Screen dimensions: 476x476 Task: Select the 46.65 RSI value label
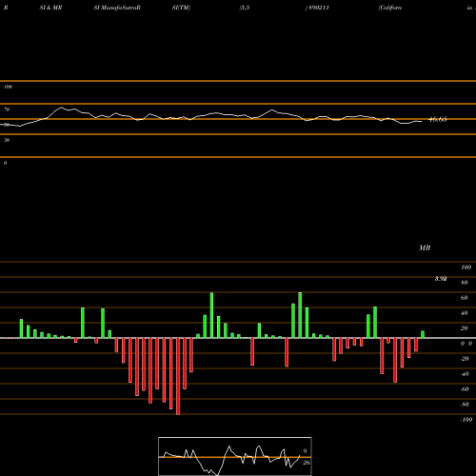click(438, 120)
